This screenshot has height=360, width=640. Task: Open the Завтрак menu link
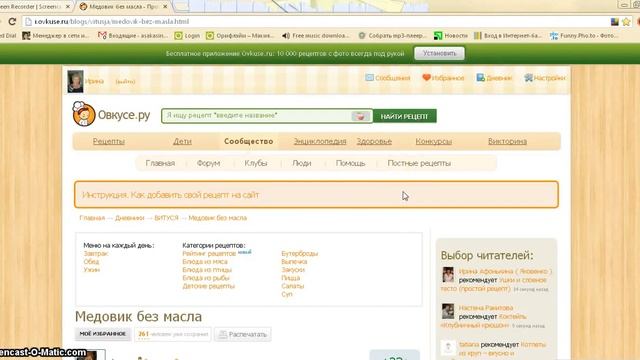(x=96, y=253)
